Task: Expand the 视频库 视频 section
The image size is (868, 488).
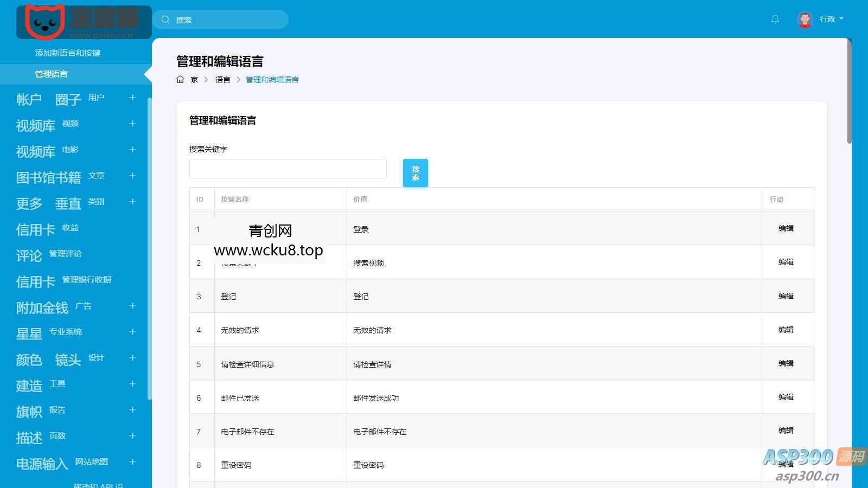Action: pyautogui.click(x=132, y=124)
